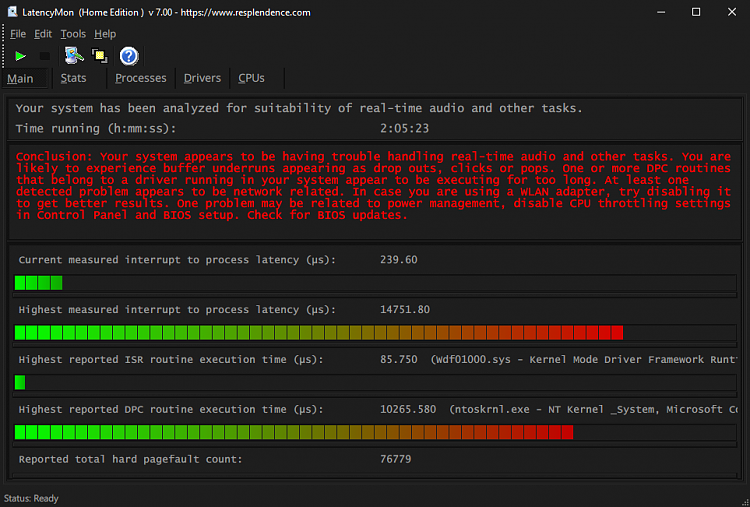Click the LatencyMon title bar app icon
Image resolution: width=750 pixels, height=507 pixels.
(12, 12)
